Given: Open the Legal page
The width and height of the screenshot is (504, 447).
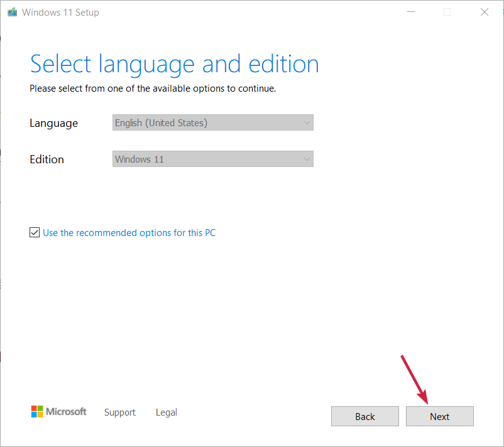Looking at the screenshot, I should coord(166,412).
